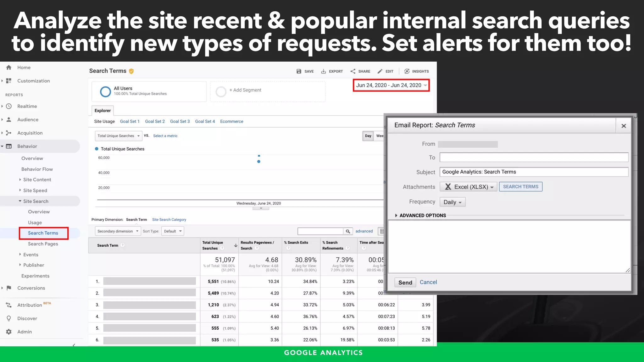Toggle chart to Week view
Viewport: 644px width, 362px height.
(380, 136)
